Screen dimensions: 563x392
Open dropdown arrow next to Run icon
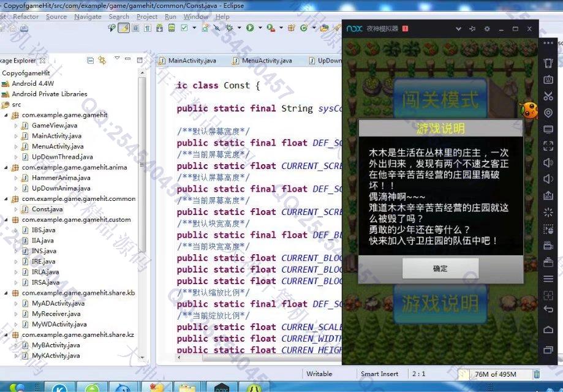260,28
